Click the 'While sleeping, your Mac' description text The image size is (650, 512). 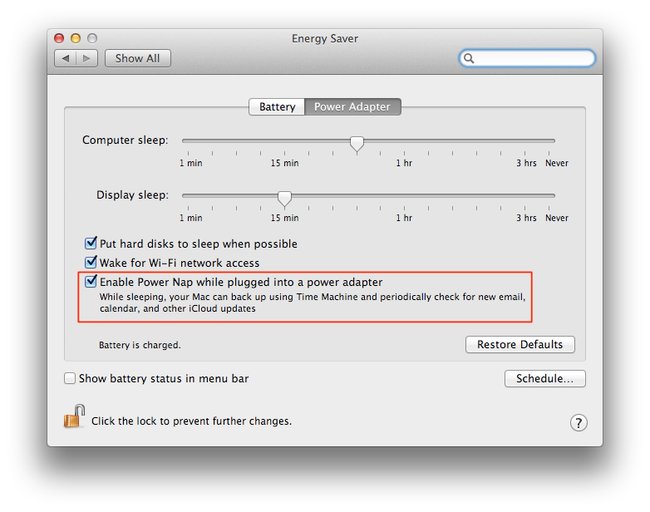[312, 303]
